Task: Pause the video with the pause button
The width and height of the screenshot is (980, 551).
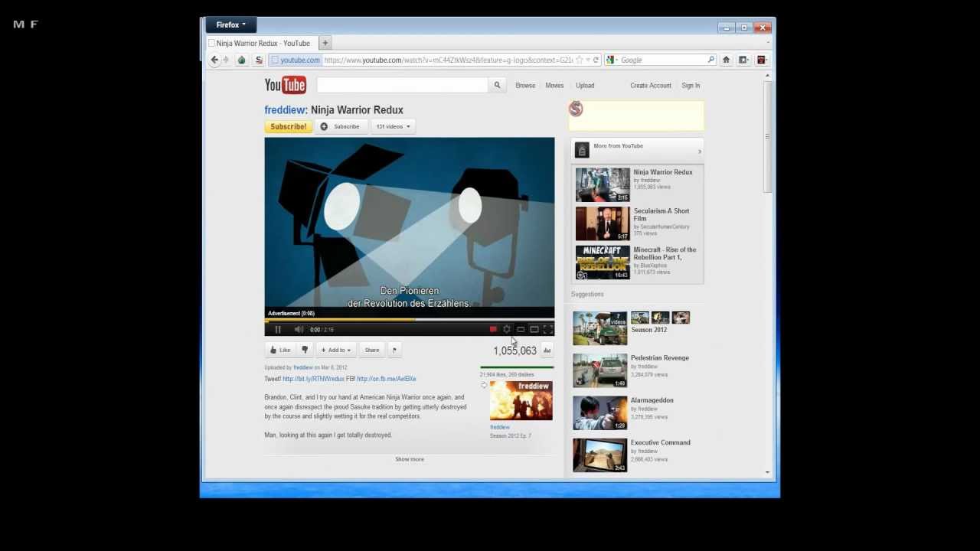Action: (278, 330)
